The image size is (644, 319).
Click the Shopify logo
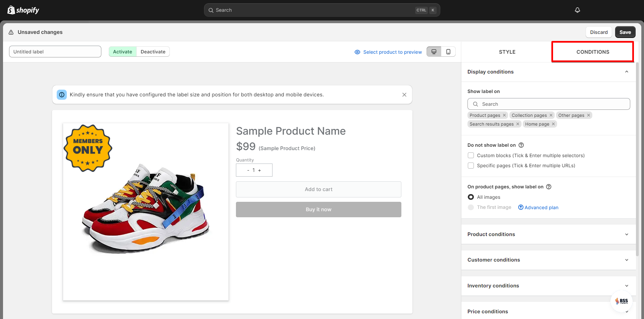pos(23,10)
